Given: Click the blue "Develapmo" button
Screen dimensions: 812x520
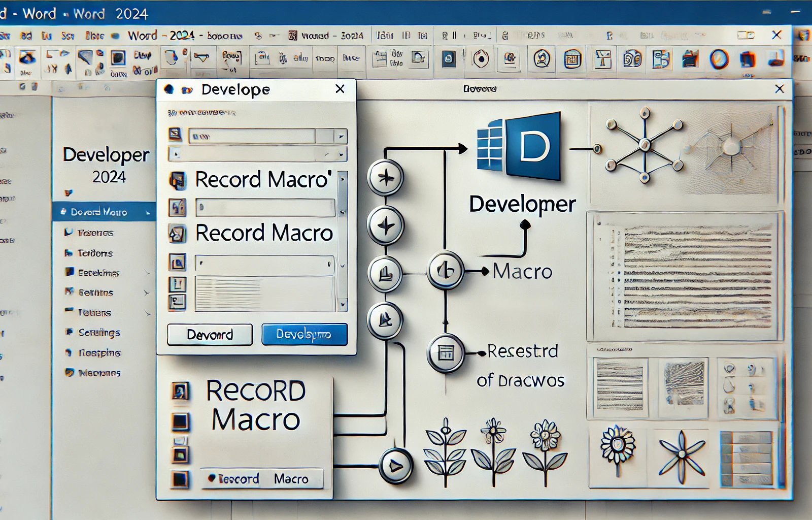Looking at the screenshot, I should pyautogui.click(x=304, y=335).
